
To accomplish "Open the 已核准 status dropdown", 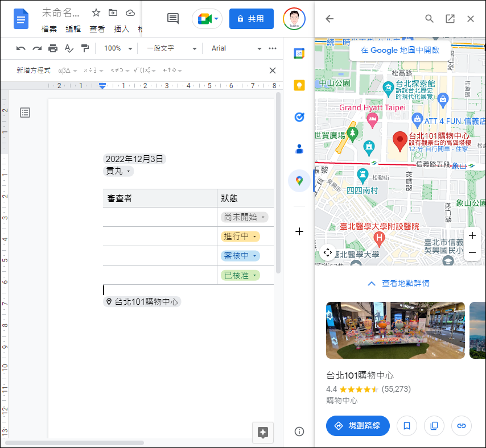I will tap(240, 275).
